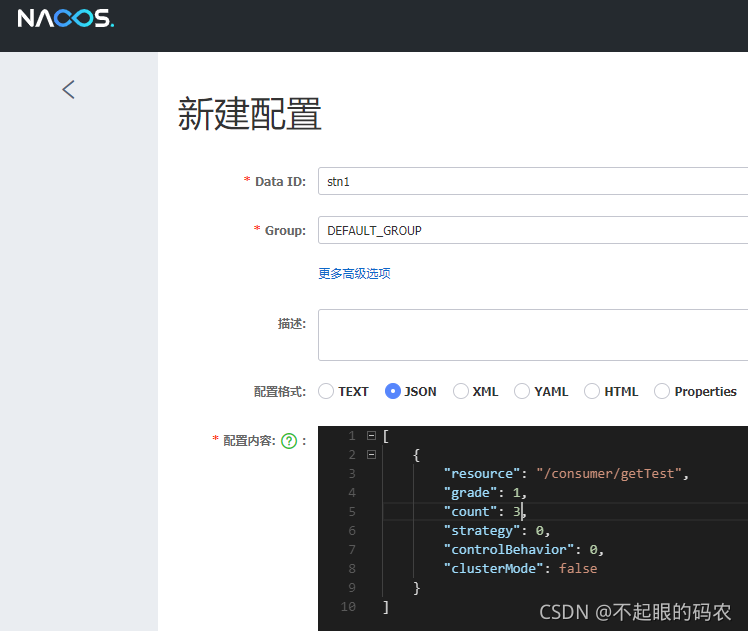
Task: Click the 描述 description text area
Action: pyautogui.click(x=533, y=335)
